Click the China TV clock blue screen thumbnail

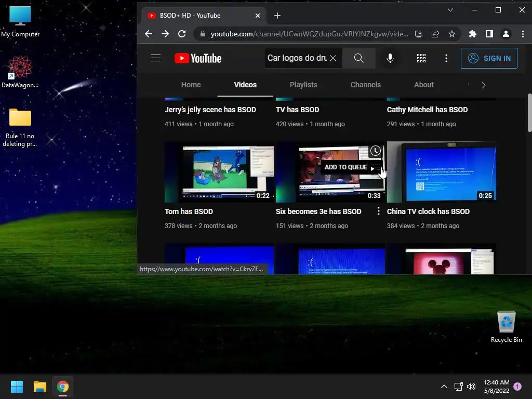point(442,172)
